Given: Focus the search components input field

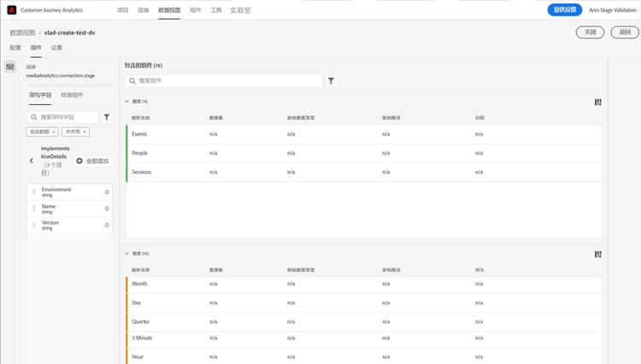Looking at the screenshot, I should tap(224, 81).
